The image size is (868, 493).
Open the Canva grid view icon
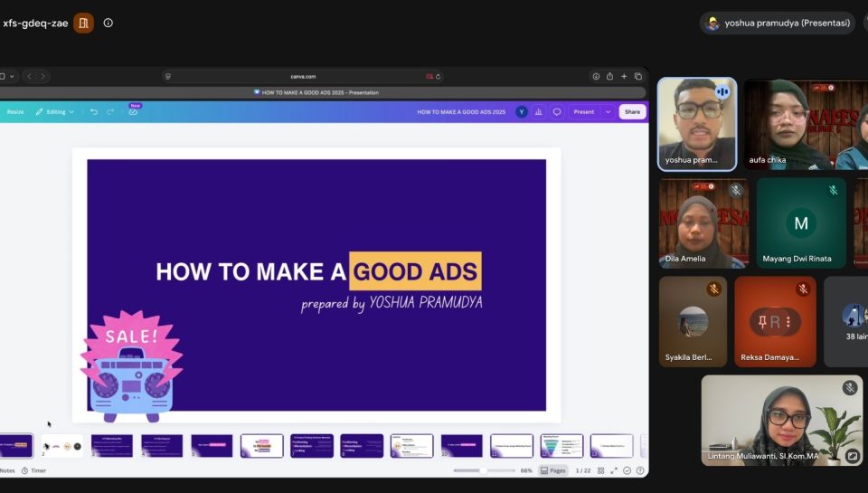click(x=600, y=470)
